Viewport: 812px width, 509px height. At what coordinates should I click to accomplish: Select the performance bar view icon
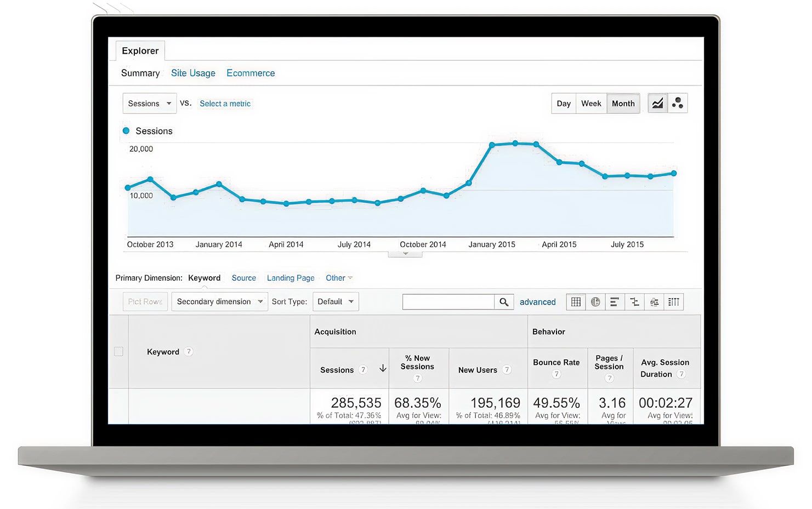click(x=615, y=302)
